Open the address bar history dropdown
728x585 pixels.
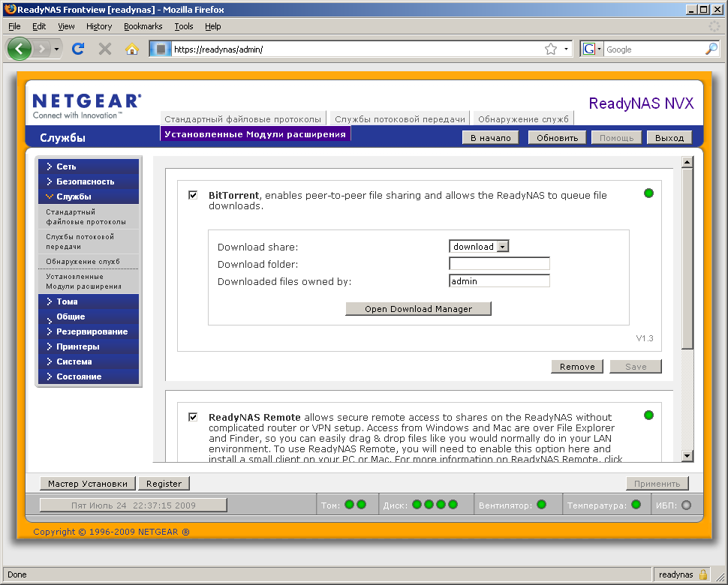(566, 49)
